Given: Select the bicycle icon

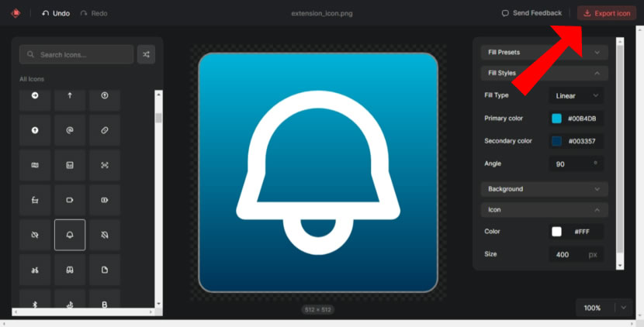Looking at the screenshot, I should click(x=35, y=270).
